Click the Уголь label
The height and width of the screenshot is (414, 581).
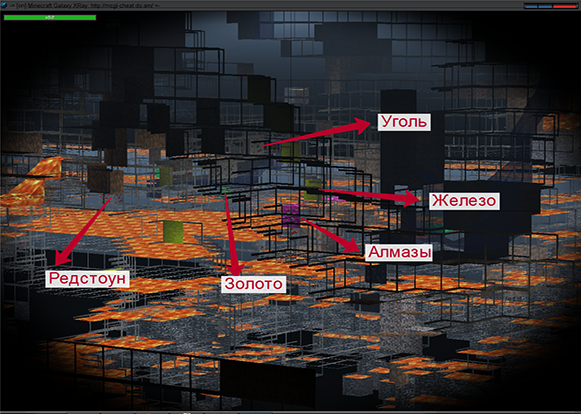(404, 122)
